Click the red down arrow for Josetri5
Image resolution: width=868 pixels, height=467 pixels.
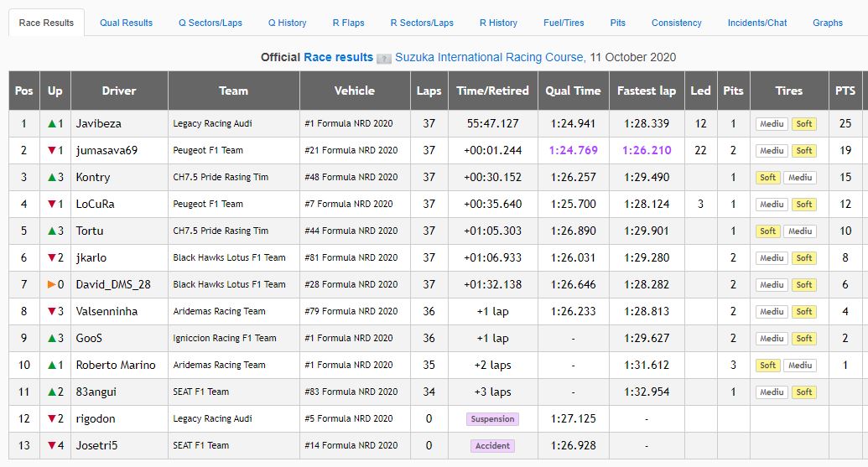[51, 446]
